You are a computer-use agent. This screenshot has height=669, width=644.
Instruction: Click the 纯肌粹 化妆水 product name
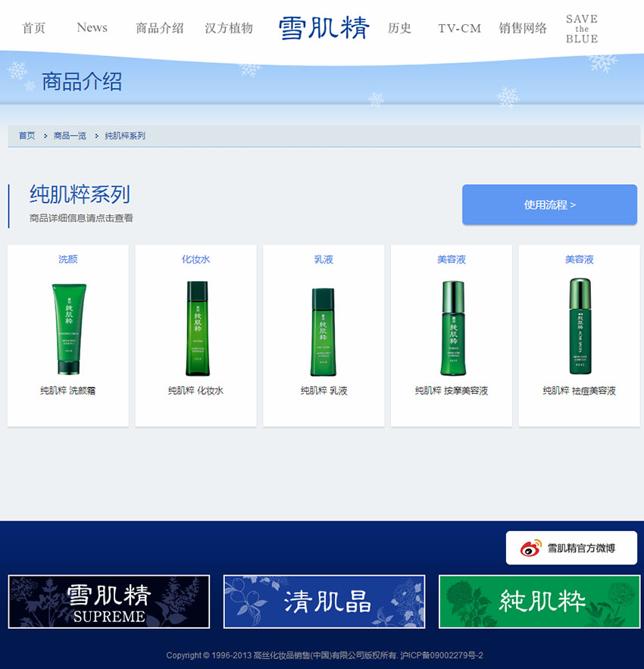(x=196, y=390)
